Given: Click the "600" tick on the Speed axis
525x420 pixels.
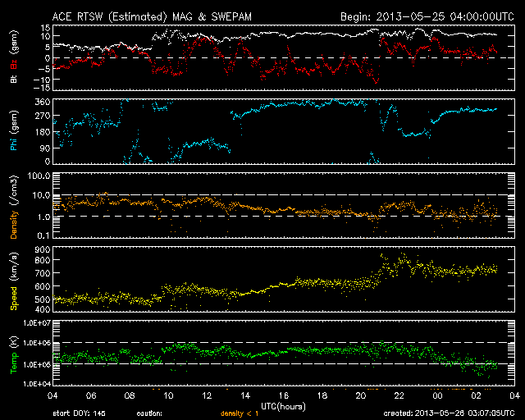Looking at the screenshot, I should (x=43, y=286).
